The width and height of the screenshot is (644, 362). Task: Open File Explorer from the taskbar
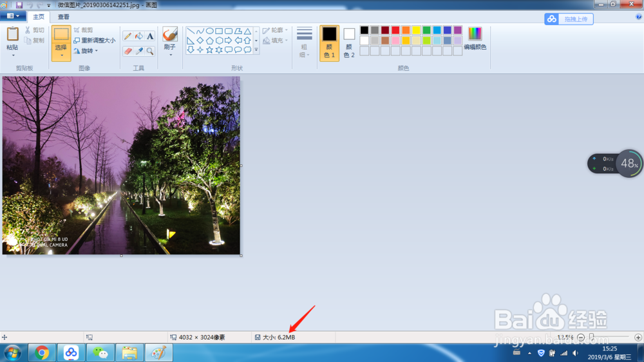[x=129, y=353]
